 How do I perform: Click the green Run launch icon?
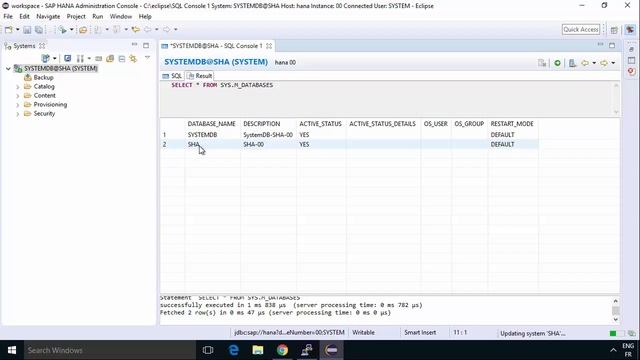pos(62,30)
